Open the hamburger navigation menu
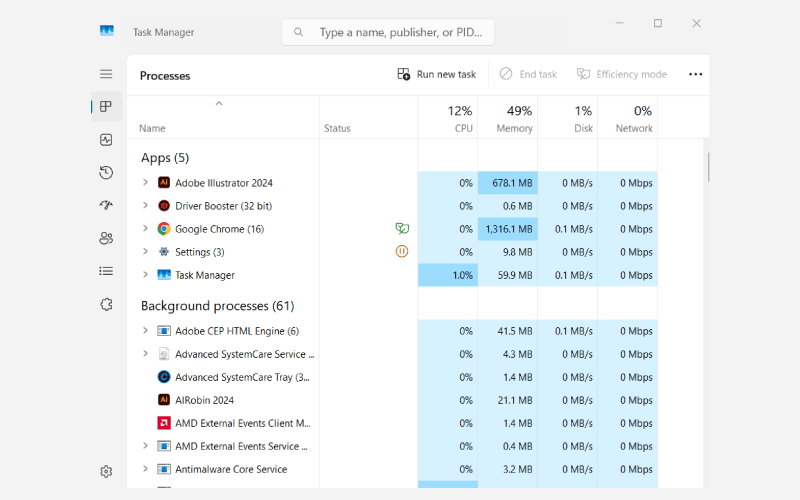The width and height of the screenshot is (800, 500). pyautogui.click(x=106, y=74)
